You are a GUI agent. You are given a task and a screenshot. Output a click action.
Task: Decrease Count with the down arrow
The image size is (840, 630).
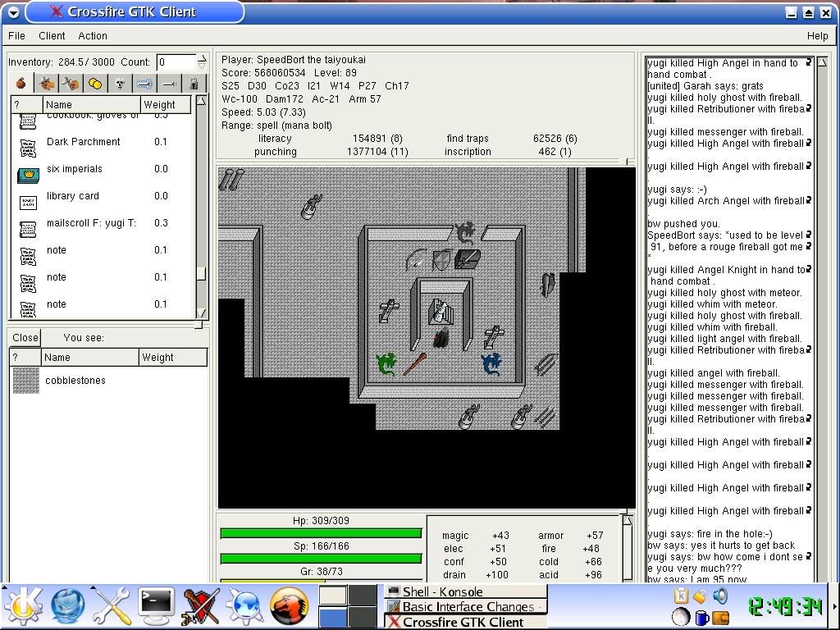point(202,66)
